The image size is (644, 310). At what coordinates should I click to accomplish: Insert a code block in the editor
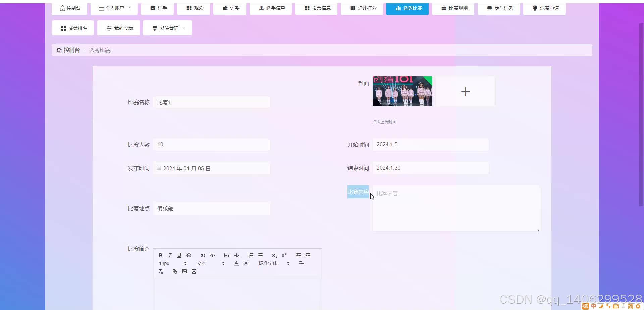212,255
